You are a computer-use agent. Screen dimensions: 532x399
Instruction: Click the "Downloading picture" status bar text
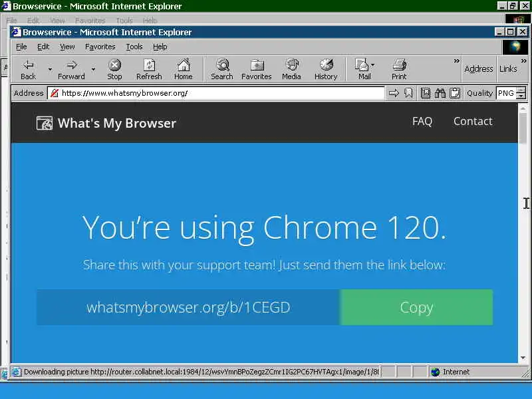[x=201, y=372]
